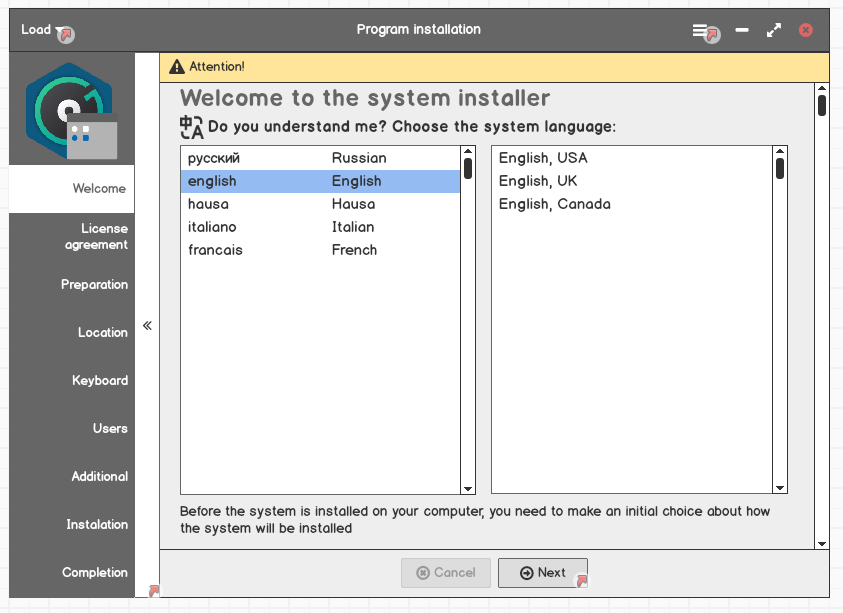The image size is (843, 613).
Task: Click language list scroll down arrow
Action: pyautogui.click(x=468, y=489)
